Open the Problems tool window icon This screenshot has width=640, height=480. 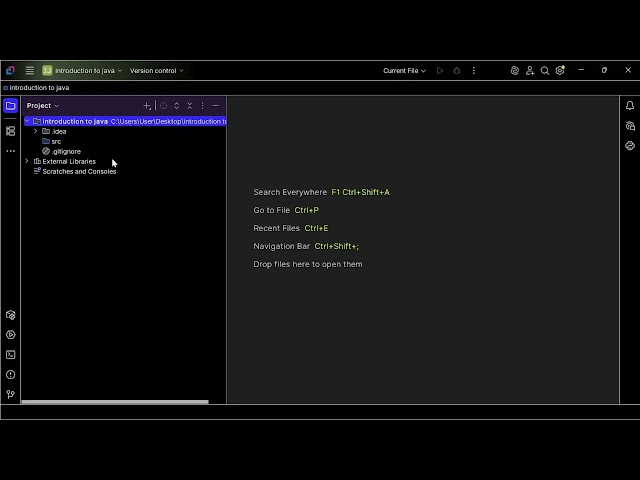coord(11,375)
